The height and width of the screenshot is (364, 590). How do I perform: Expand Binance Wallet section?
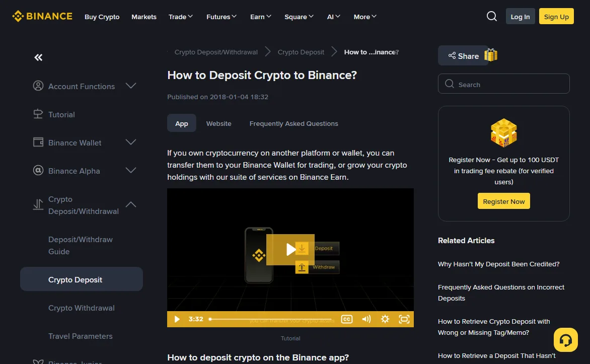[x=130, y=142]
